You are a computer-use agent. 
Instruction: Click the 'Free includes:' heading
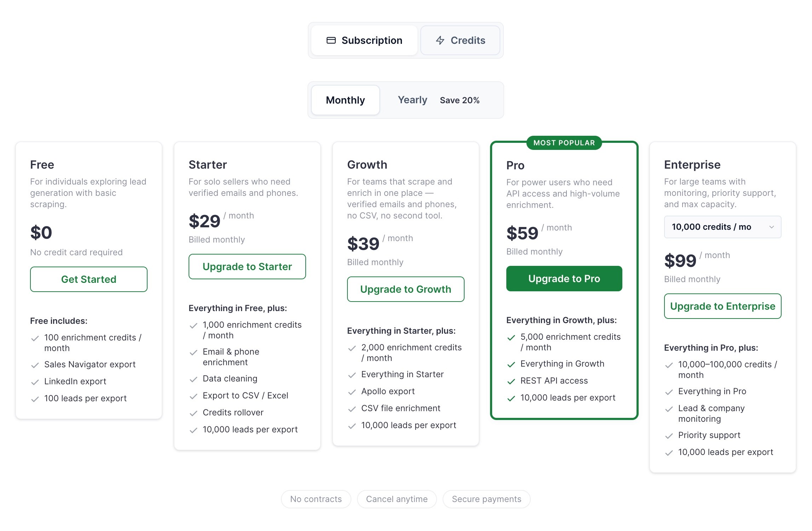[x=59, y=321]
